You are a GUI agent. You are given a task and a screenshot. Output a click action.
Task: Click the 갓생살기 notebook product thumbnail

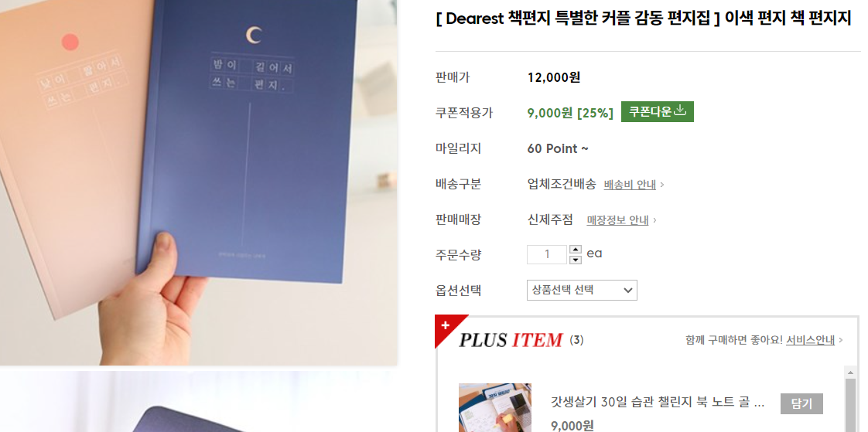pos(495,408)
